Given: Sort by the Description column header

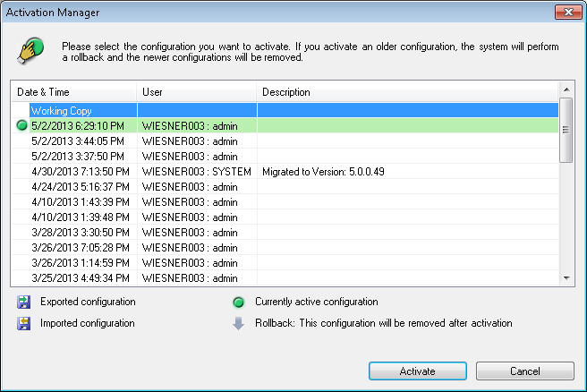Looking at the screenshot, I should 408,91.
